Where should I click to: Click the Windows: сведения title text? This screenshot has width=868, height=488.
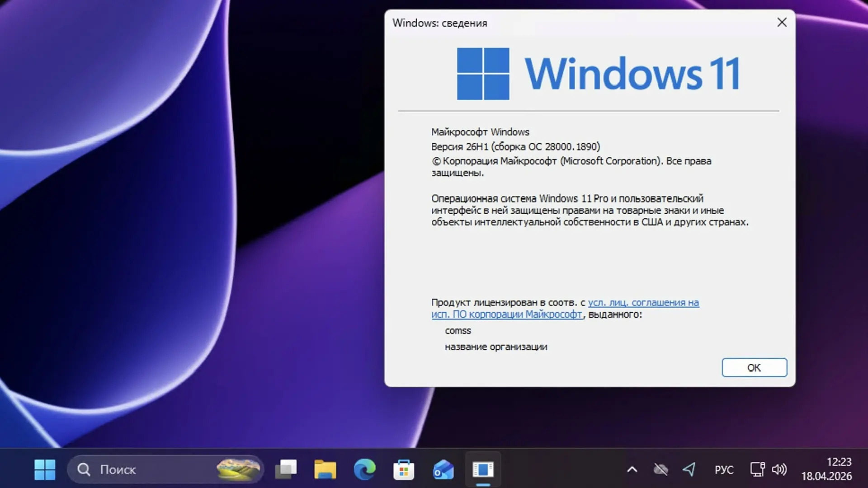point(439,23)
